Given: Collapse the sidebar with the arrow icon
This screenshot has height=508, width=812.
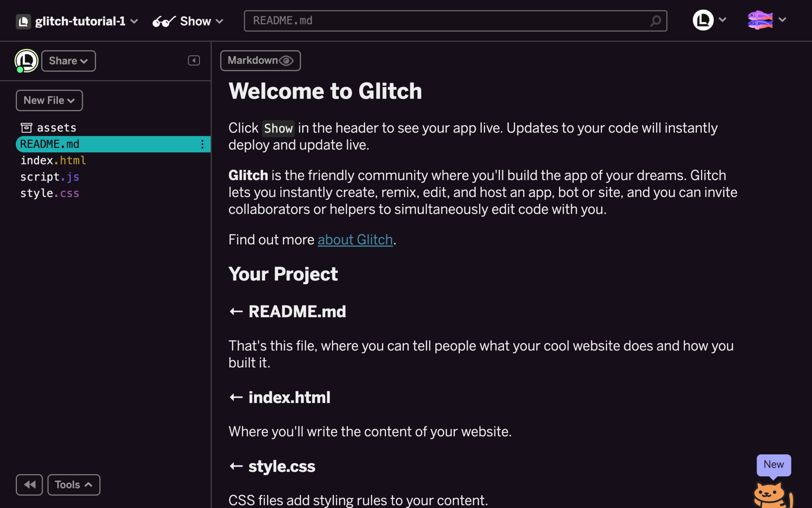Looking at the screenshot, I should click(194, 60).
